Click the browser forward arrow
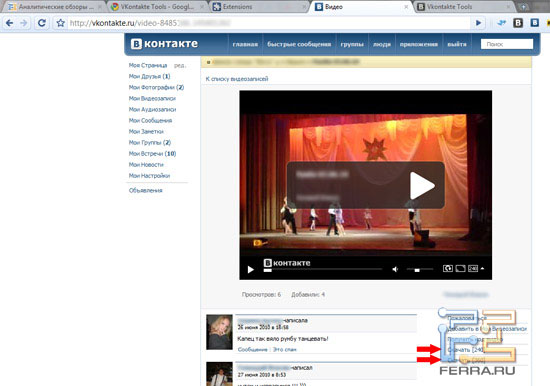Screen dimensions: 550x386 [x=24, y=23]
